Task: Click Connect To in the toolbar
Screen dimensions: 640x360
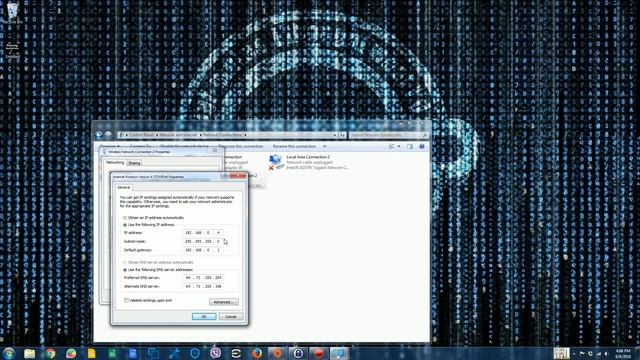Action: tap(140, 146)
